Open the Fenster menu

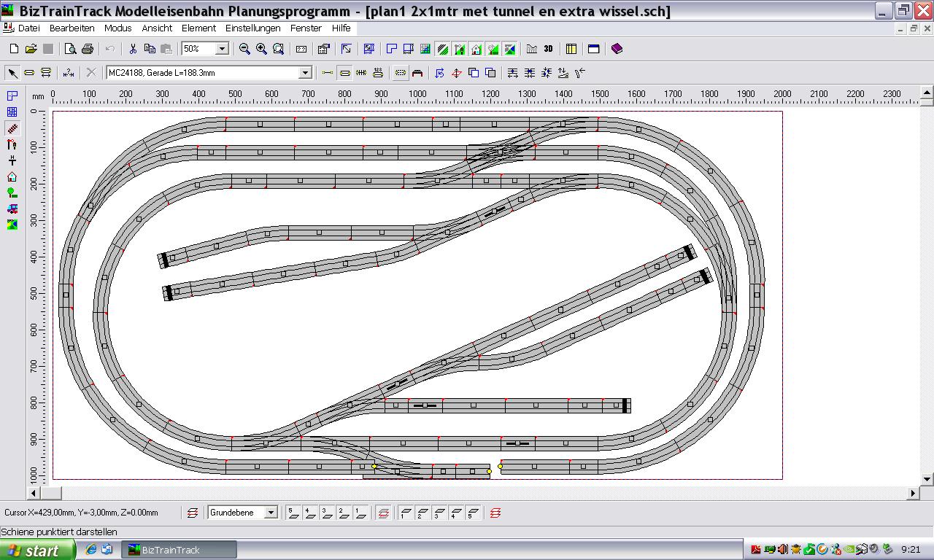306,28
